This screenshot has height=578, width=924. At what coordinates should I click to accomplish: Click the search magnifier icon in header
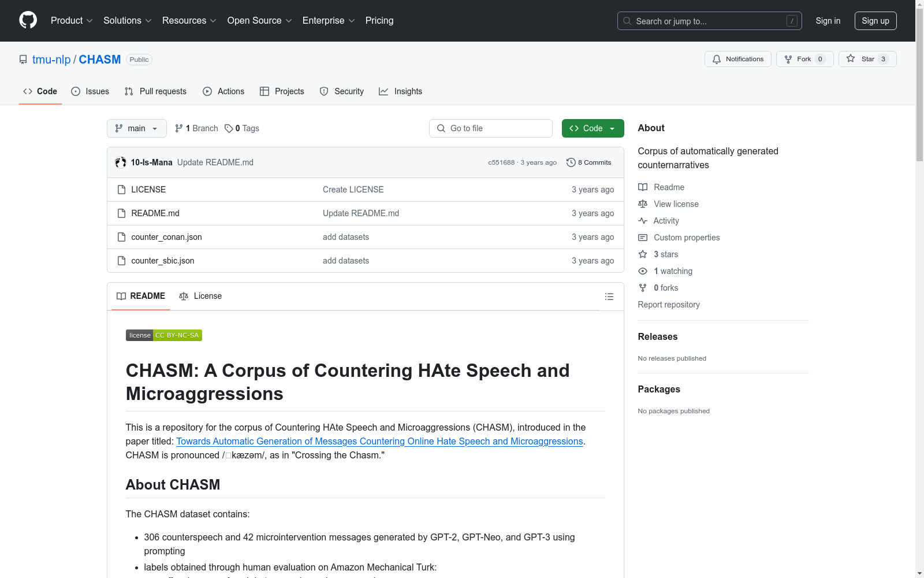pos(627,21)
